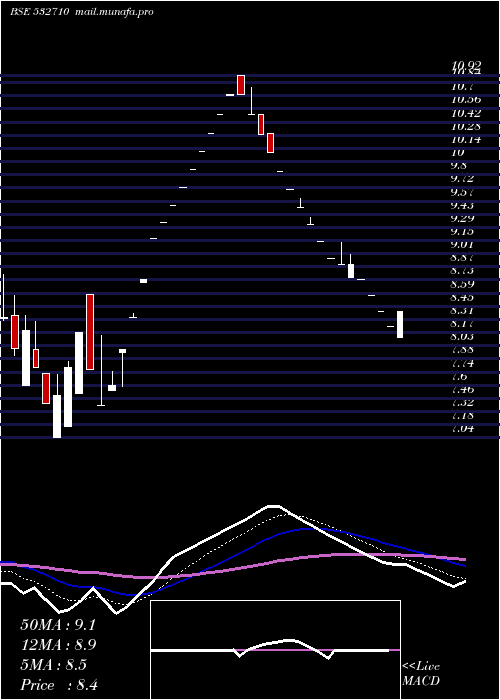Select the 10.56 price level label
500x700 pixels.
[x=466, y=100]
